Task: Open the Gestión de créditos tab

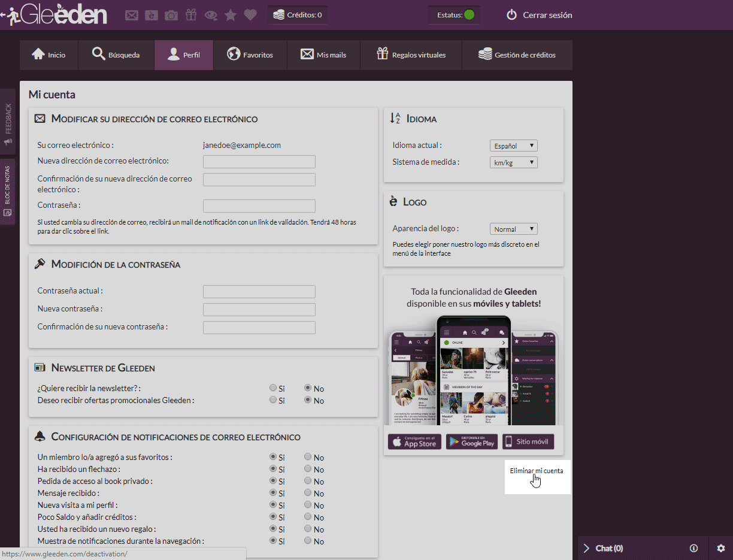Action: 517,55
